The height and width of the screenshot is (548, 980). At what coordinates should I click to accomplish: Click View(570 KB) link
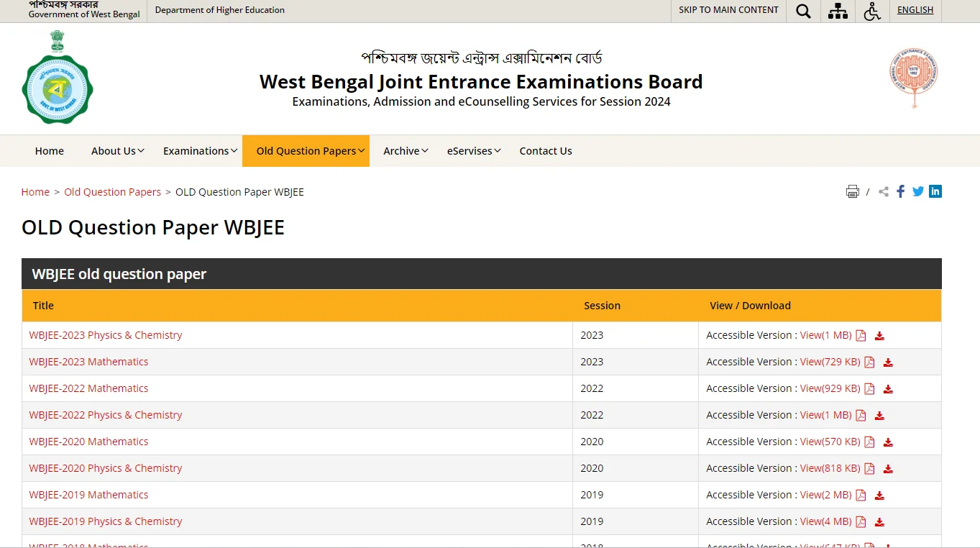coord(830,442)
